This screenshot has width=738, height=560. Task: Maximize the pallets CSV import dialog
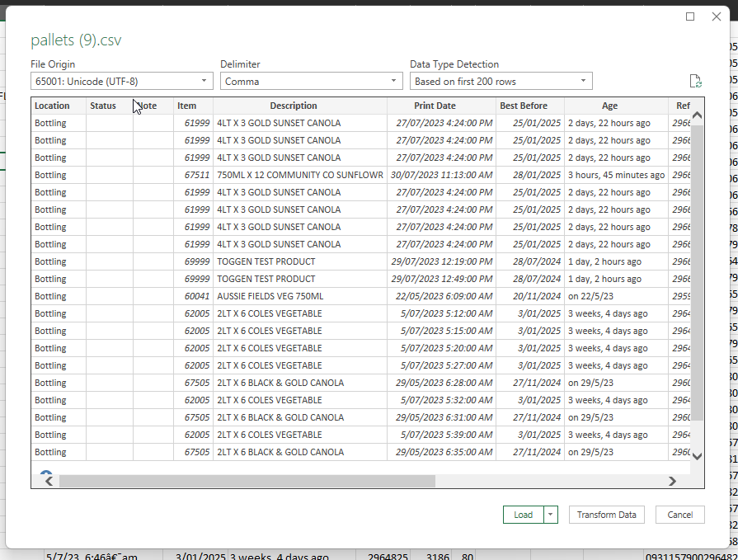point(690,17)
